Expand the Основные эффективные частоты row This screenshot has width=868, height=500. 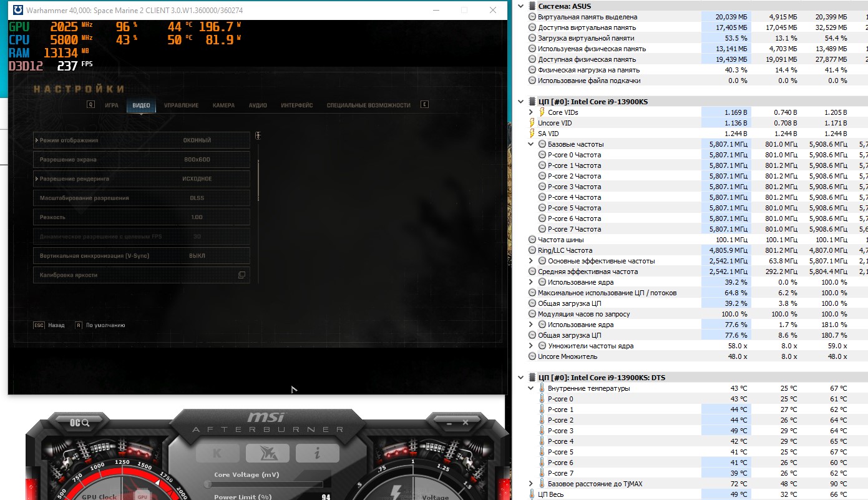(532, 261)
